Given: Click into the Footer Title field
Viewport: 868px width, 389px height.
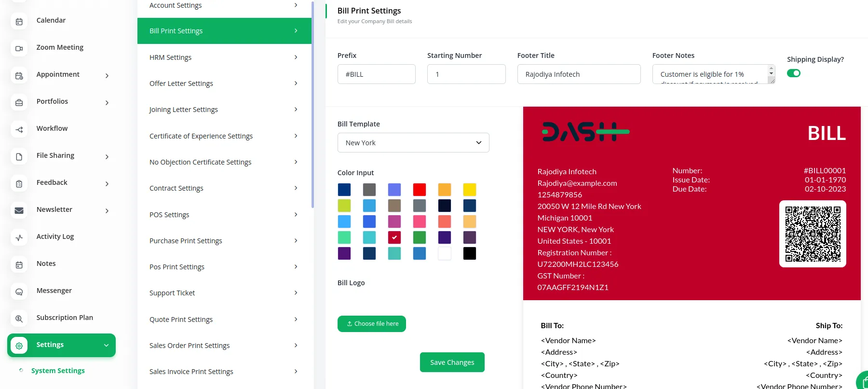Looking at the screenshot, I should click(579, 74).
